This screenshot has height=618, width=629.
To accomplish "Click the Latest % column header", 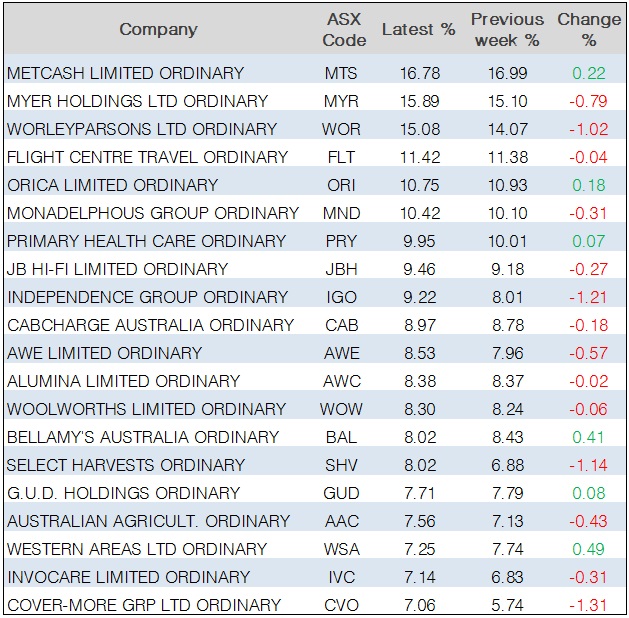I will click(418, 29).
